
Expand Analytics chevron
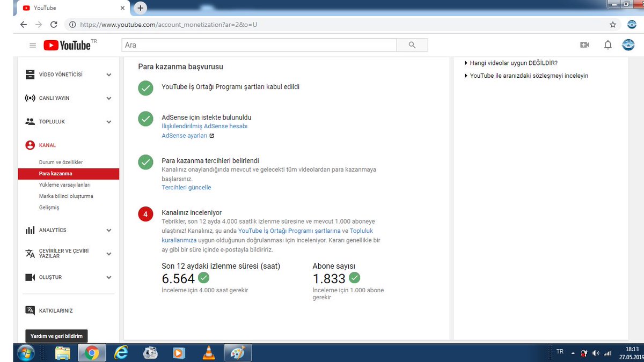click(x=109, y=231)
